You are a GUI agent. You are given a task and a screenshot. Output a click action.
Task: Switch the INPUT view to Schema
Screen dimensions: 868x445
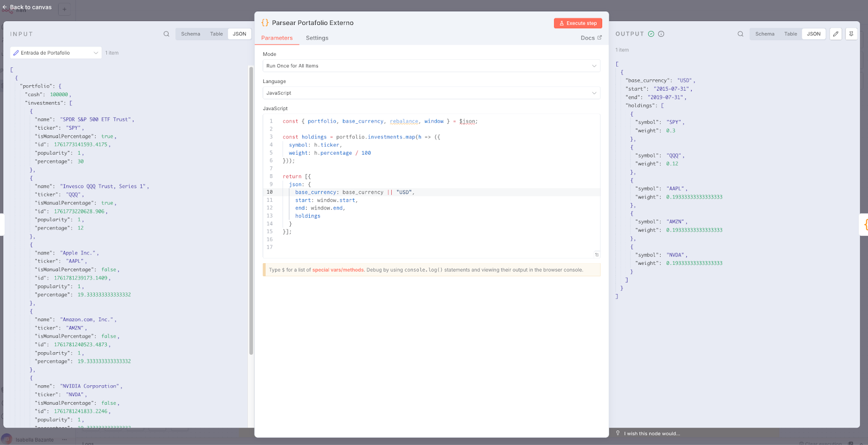pyautogui.click(x=190, y=34)
